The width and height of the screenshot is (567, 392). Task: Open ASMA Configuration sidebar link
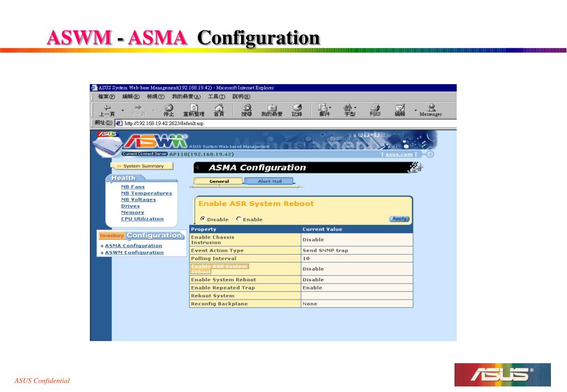click(134, 246)
